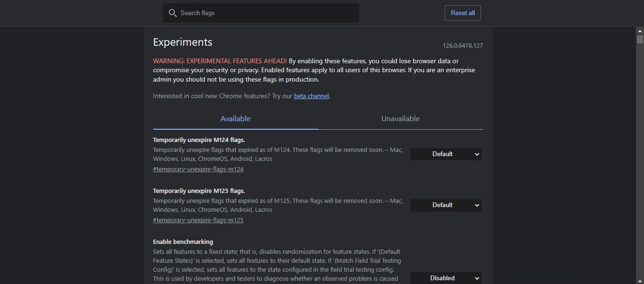
Task: Follow the #temporary-unexpire-flags-m124 anchor link
Action: pyautogui.click(x=198, y=169)
